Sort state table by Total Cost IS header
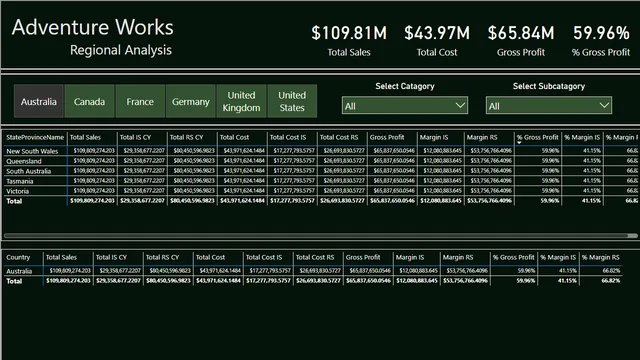The width and height of the screenshot is (640, 360). pos(288,138)
